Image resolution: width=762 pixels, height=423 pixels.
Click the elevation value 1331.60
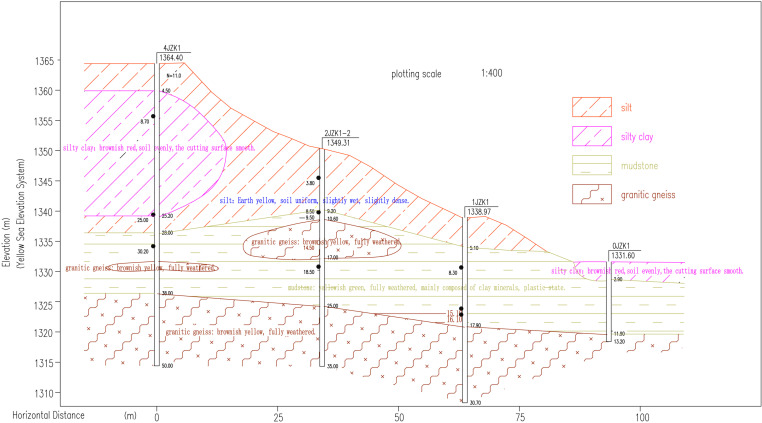click(623, 256)
